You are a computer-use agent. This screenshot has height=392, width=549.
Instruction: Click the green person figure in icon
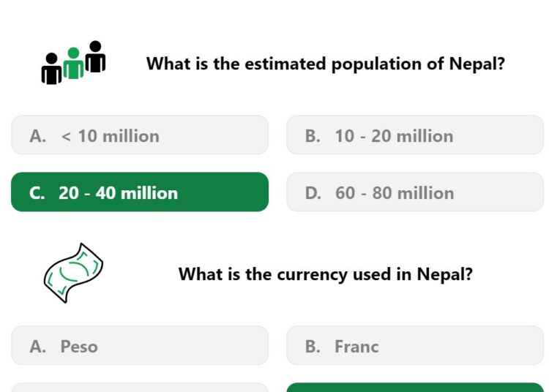pyautogui.click(x=73, y=64)
